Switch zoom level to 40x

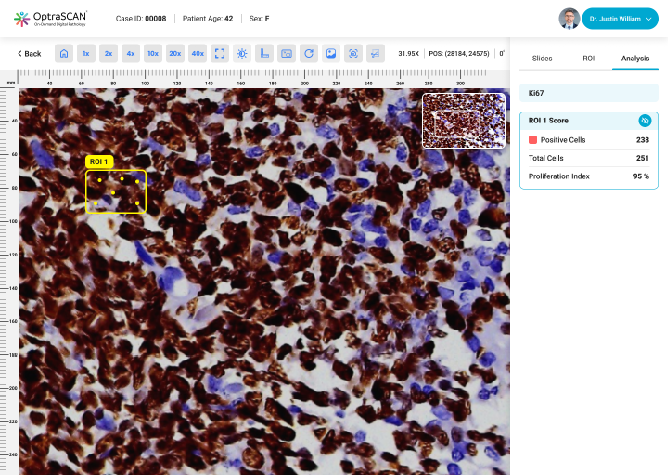197,53
